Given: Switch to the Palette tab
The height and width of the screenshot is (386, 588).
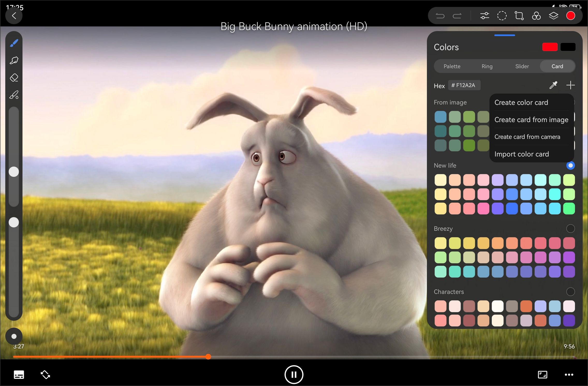Looking at the screenshot, I should pos(452,66).
